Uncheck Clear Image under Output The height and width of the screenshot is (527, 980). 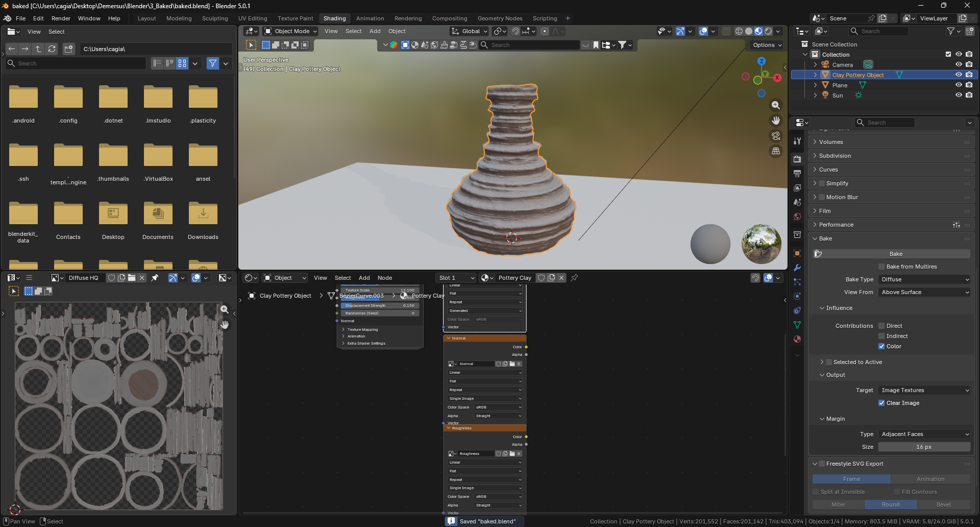point(881,403)
